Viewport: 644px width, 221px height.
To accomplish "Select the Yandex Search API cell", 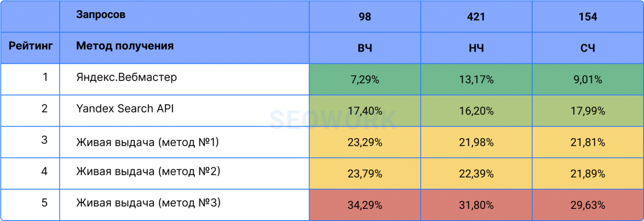I will 125,109.
